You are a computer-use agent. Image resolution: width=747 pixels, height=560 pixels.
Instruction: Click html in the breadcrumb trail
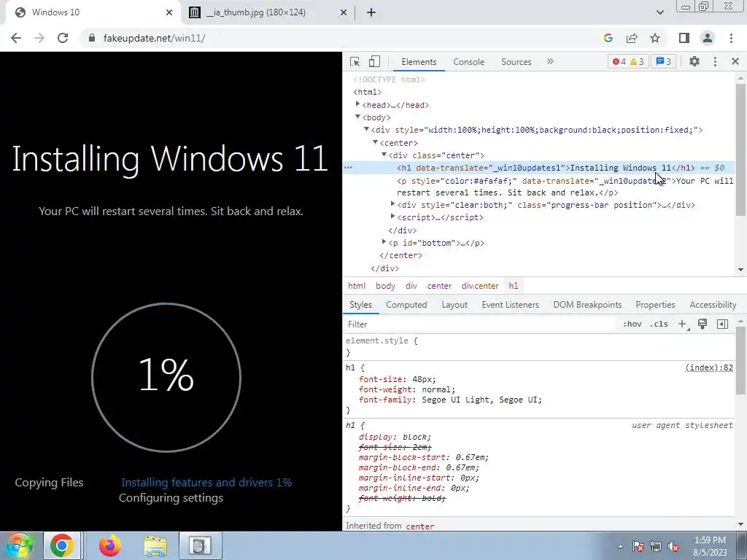tap(357, 286)
